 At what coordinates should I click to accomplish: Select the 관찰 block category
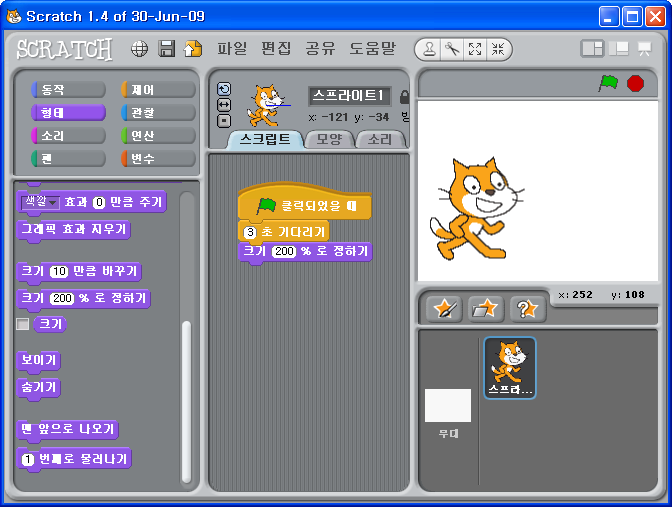[x=158, y=113]
